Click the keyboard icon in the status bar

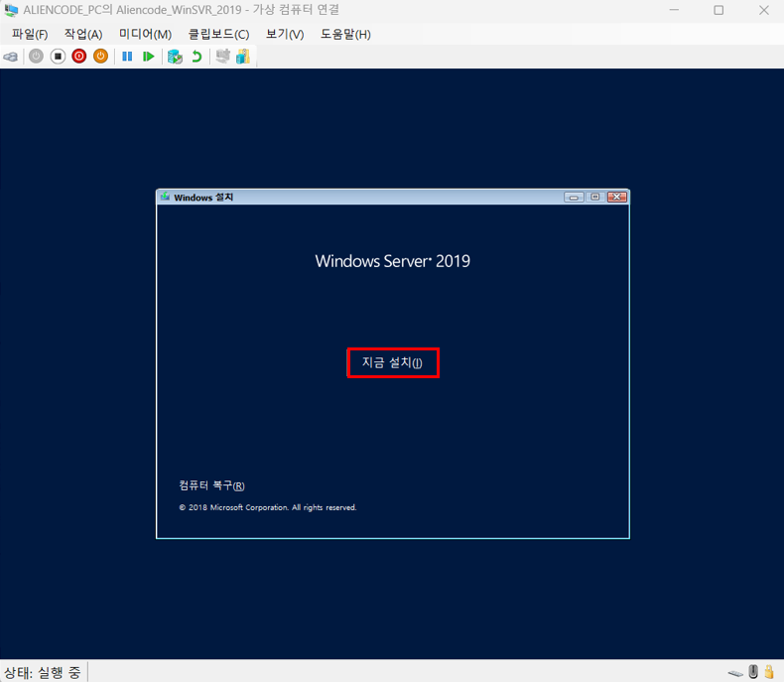point(735,672)
